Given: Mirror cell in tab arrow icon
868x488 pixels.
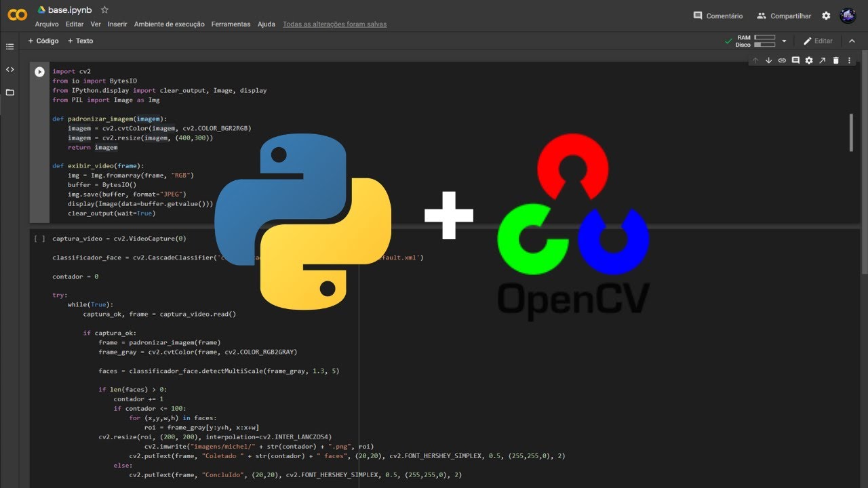Looking at the screenshot, I should pos(822,60).
